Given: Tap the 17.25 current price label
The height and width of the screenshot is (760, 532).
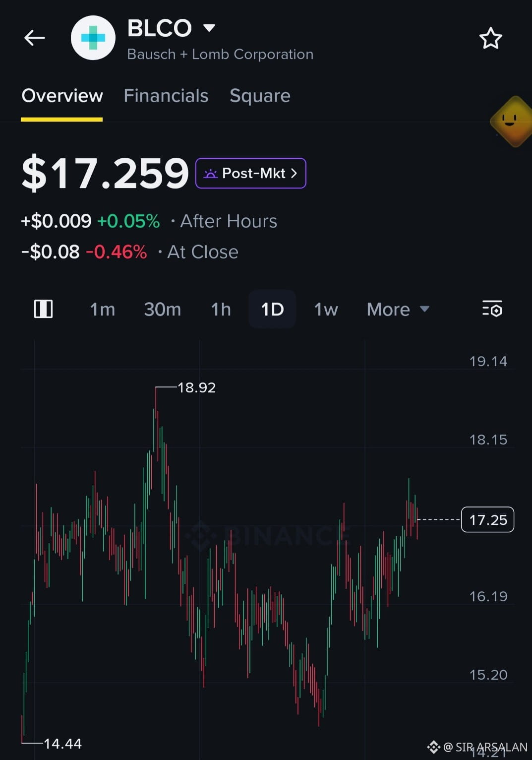Looking at the screenshot, I should point(488,520).
